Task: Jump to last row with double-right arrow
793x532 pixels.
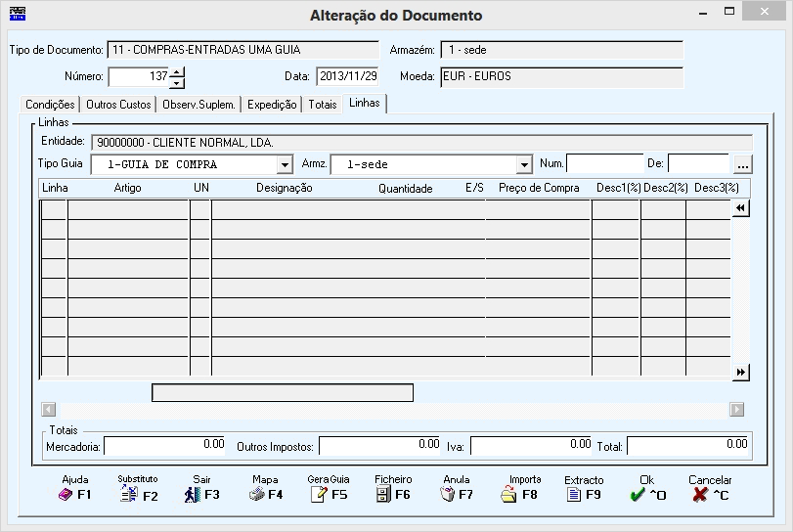Action: [x=741, y=373]
